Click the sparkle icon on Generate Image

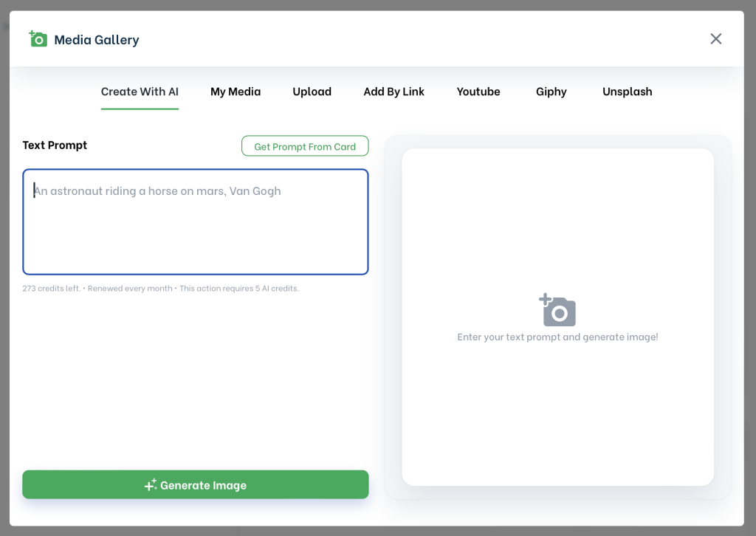(x=150, y=485)
